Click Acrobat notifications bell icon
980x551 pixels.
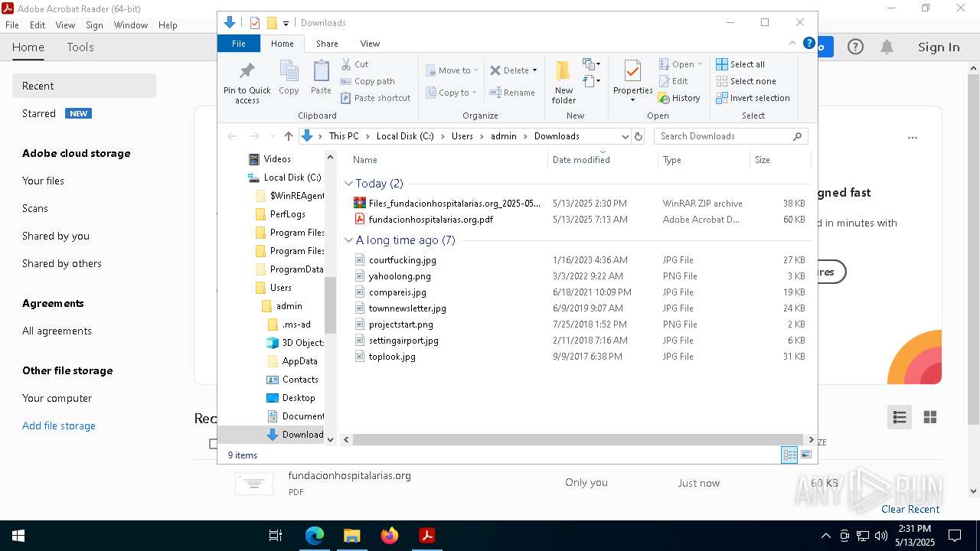[887, 47]
